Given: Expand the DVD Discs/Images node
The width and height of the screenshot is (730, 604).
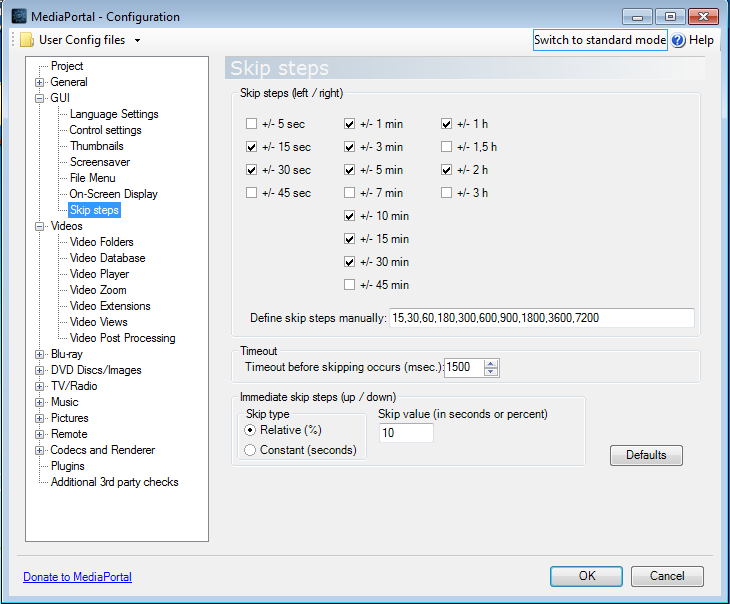Looking at the screenshot, I should click(40, 370).
